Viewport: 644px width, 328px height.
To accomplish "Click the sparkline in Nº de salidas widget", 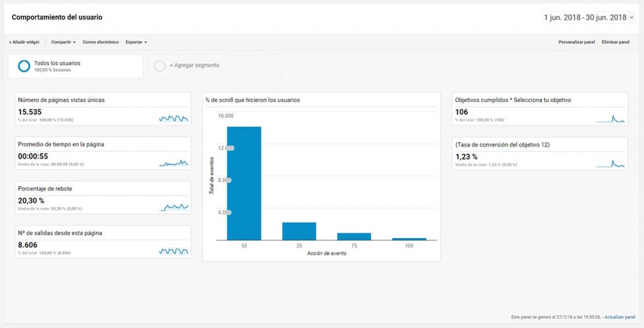I will tap(174, 251).
